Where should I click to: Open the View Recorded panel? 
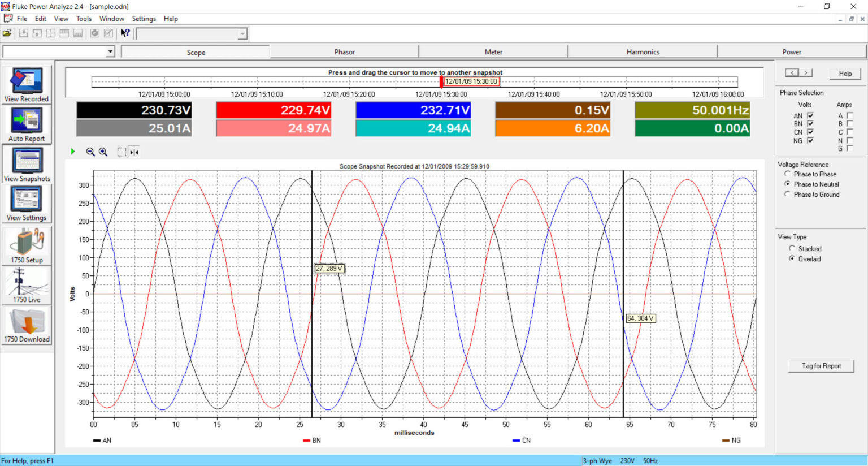click(27, 84)
